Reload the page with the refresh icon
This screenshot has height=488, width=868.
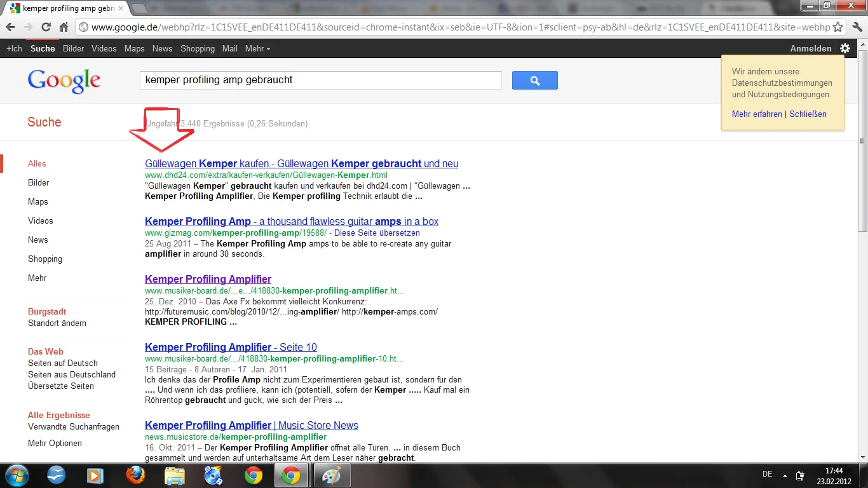point(46,27)
